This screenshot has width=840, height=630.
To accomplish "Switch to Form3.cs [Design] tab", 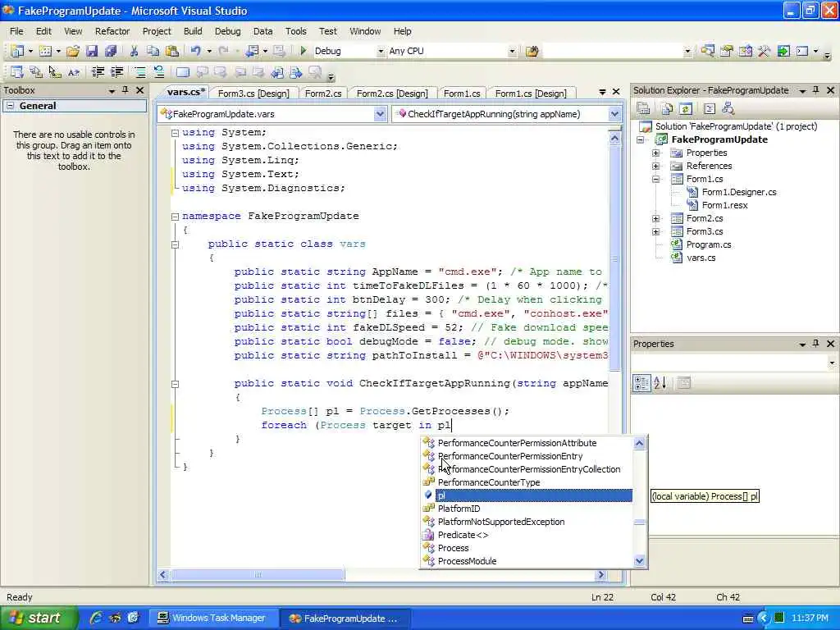I will (x=253, y=94).
